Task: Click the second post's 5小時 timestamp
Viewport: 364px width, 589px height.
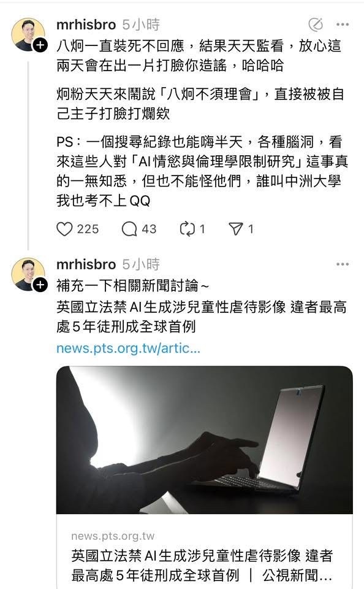Action: click(x=141, y=264)
